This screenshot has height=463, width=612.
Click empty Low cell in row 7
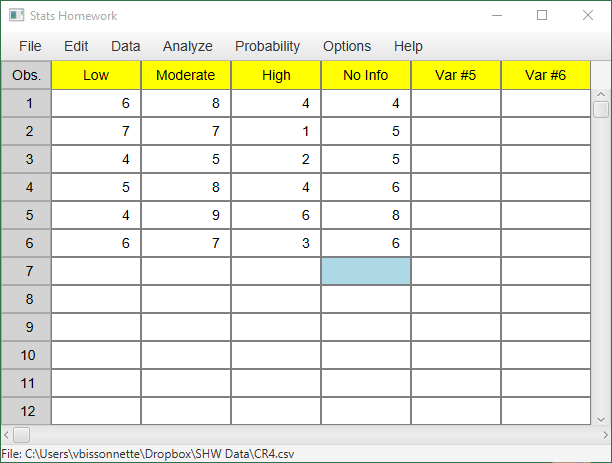pos(96,271)
